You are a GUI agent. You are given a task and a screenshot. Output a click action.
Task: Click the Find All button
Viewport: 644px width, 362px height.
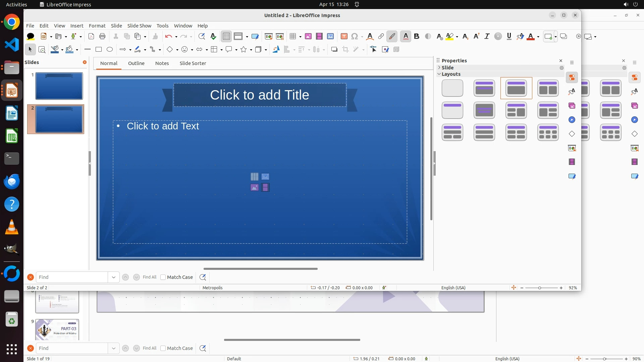pyautogui.click(x=149, y=277)
